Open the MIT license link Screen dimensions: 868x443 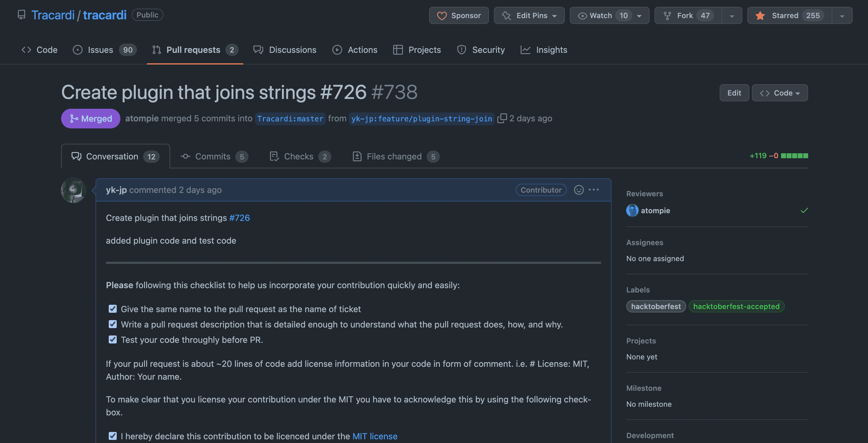pos(375,436)
